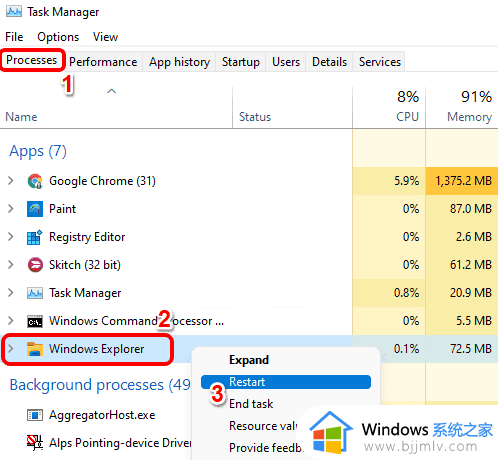Screen dimensions: 498x460
Task: Click Paint's 87.0 MB memory value
Action: (471, 209)
